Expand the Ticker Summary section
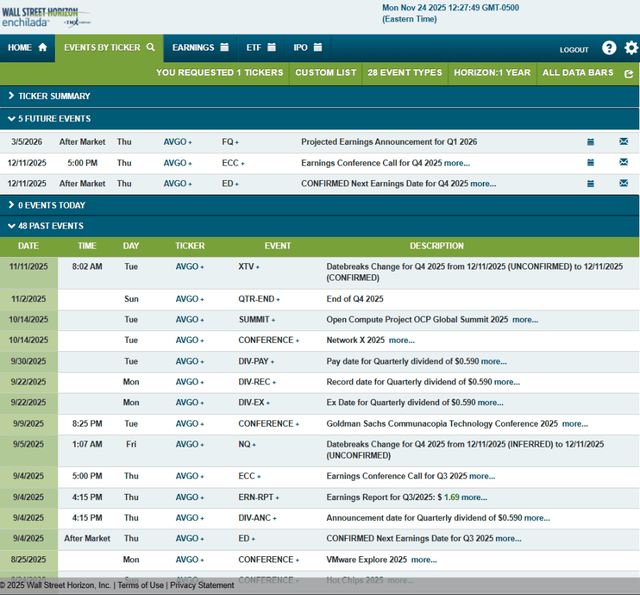Image resolution: width=640 pixels, height=595 pixels. pyautogui.click(x=48, y=96)
